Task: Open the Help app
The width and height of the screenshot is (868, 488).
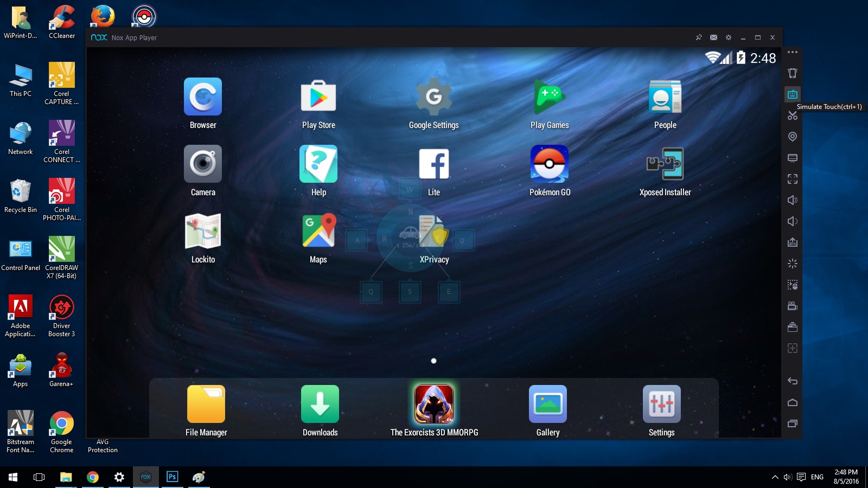Action: (318, 164)
